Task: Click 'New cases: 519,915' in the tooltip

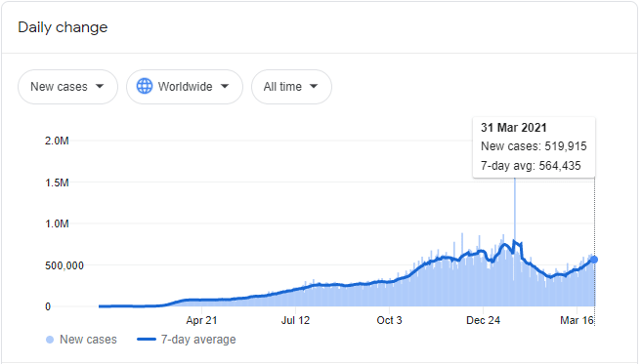Action: [534, 146]
